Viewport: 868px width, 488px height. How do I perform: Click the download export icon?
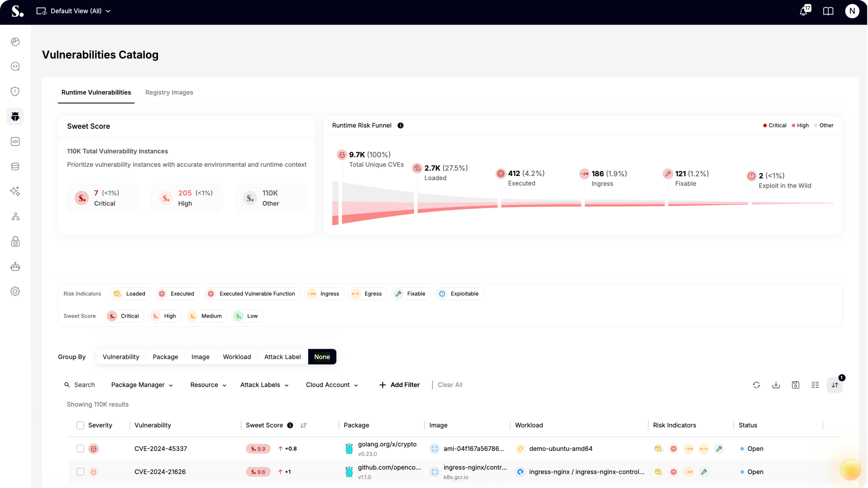click(776, 385)
